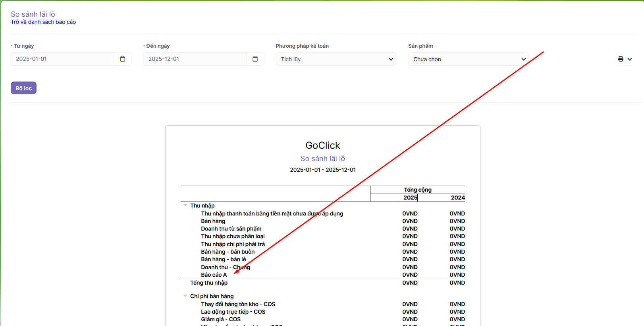Select the Bán hàng - bán lẻ row

pos(224,259)
